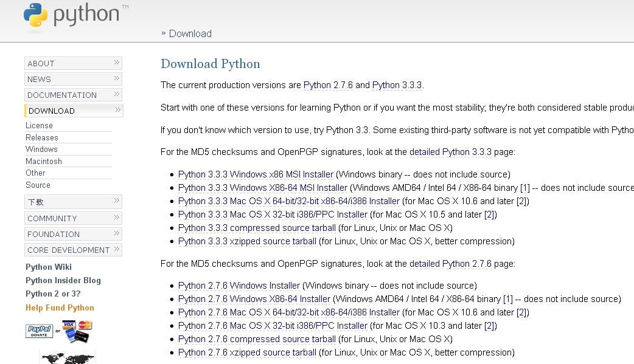Open the Python 3.3.3 production version link

[397, 85]
